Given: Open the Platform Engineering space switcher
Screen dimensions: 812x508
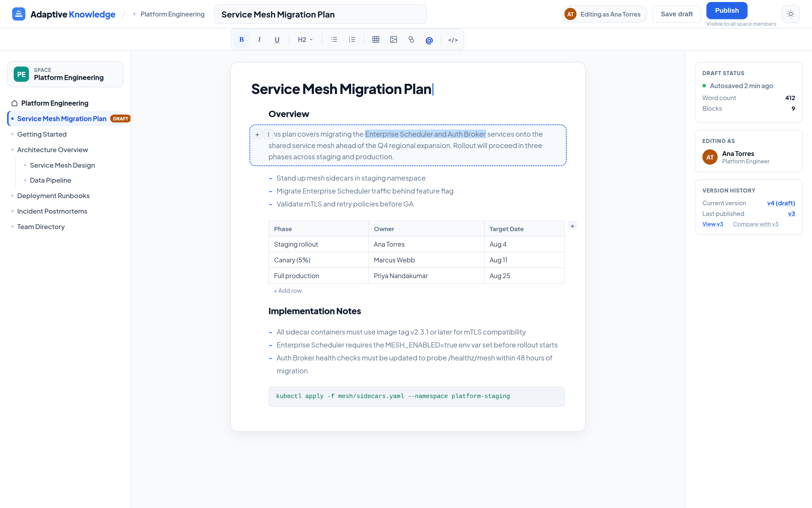Looking at the screenshot, I should tap(65, 74).
